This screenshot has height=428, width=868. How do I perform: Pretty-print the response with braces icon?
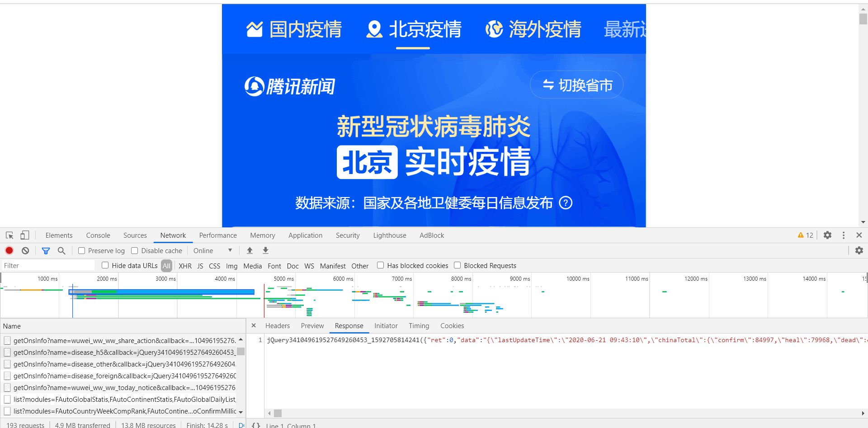[256, 425]
